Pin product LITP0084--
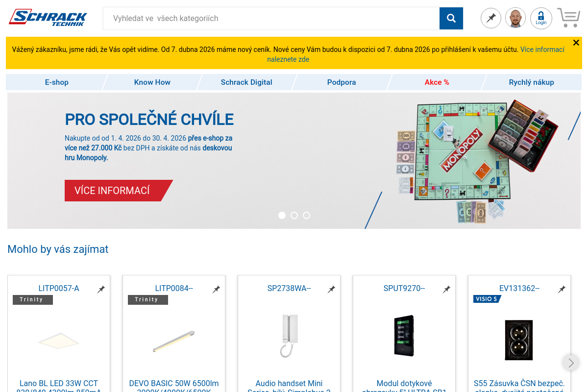 pos(216,290)
